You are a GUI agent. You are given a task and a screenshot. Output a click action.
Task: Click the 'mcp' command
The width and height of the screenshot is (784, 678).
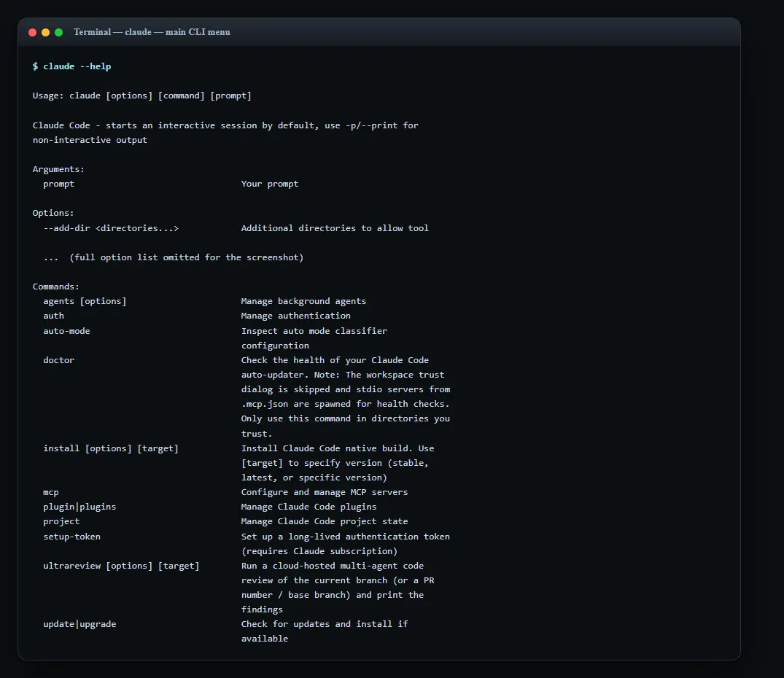50,492
